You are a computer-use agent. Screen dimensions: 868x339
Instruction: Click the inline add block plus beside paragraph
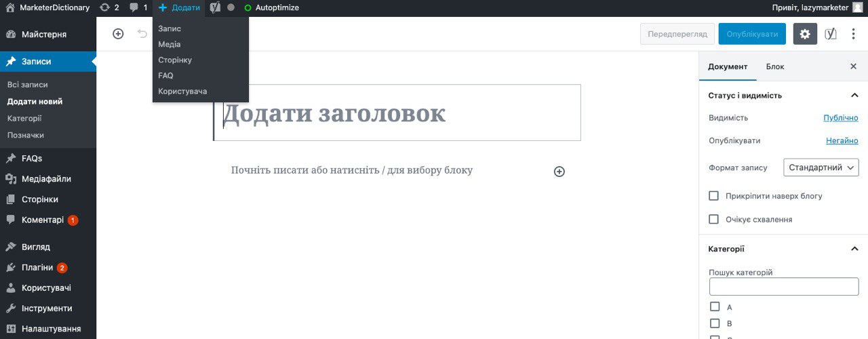tap(559, 172)
